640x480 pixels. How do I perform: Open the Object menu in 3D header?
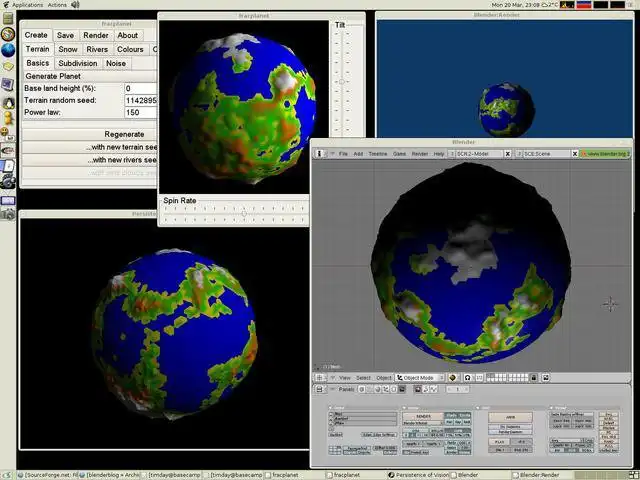[384, 378]
